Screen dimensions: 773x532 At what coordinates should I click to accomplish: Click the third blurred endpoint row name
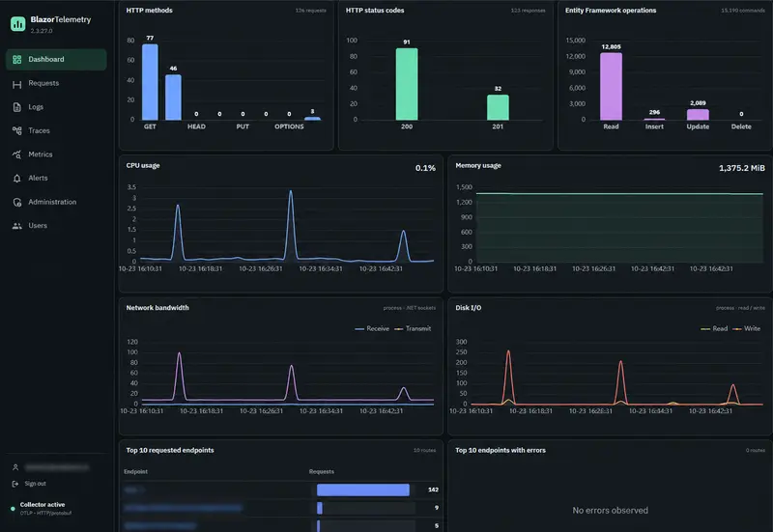pos(160,525)
